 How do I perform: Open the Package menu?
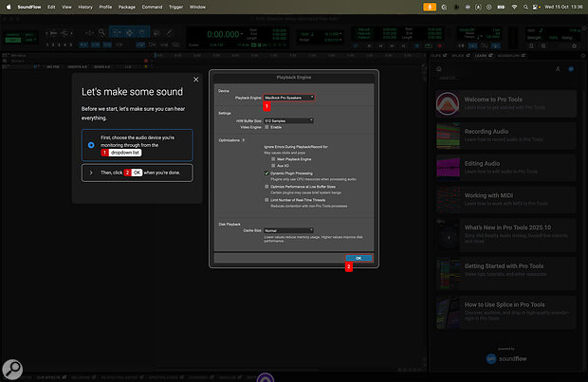click(127, 7)
